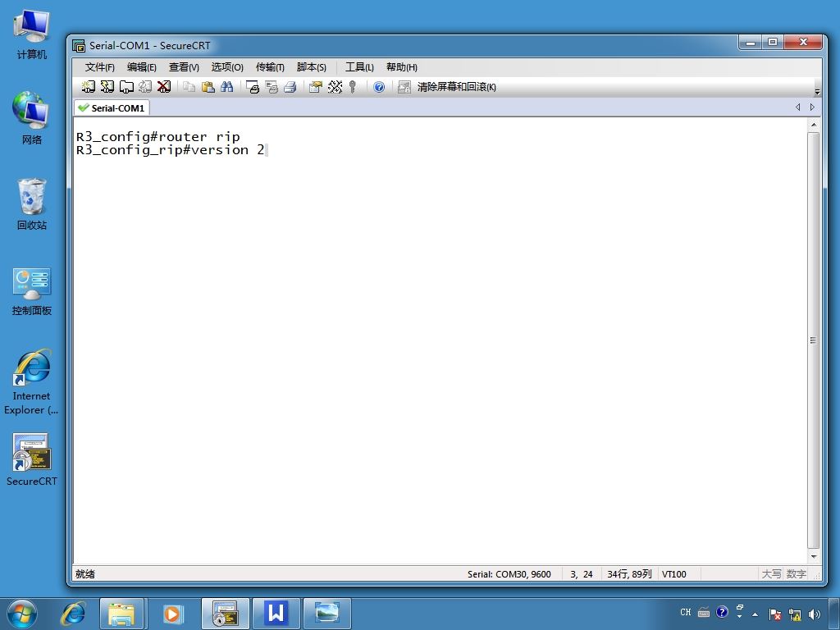Open the 控制面板 desktop icon
This screenshot has width=840, height=630.
pos(32,292)
